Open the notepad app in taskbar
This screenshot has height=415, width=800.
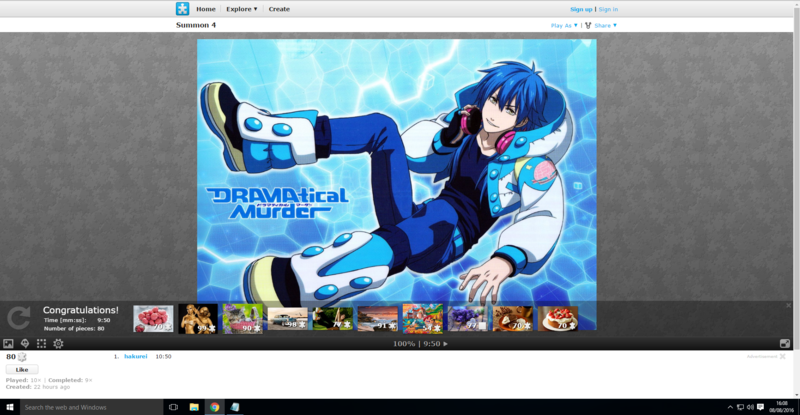tap(235, 407)
